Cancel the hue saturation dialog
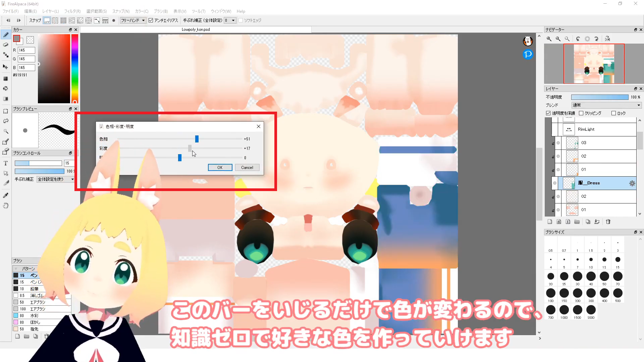Viewport: 644px width, 362px height. (x=247, y=168)
